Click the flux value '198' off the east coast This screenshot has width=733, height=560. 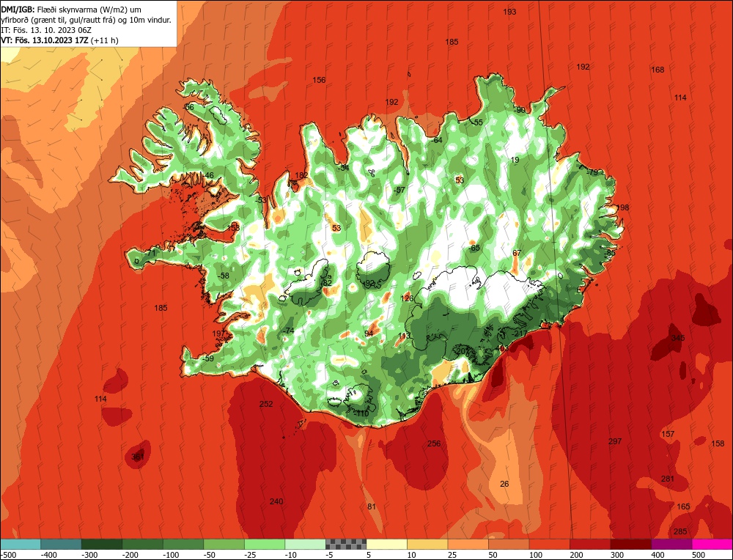pos(622,207)
